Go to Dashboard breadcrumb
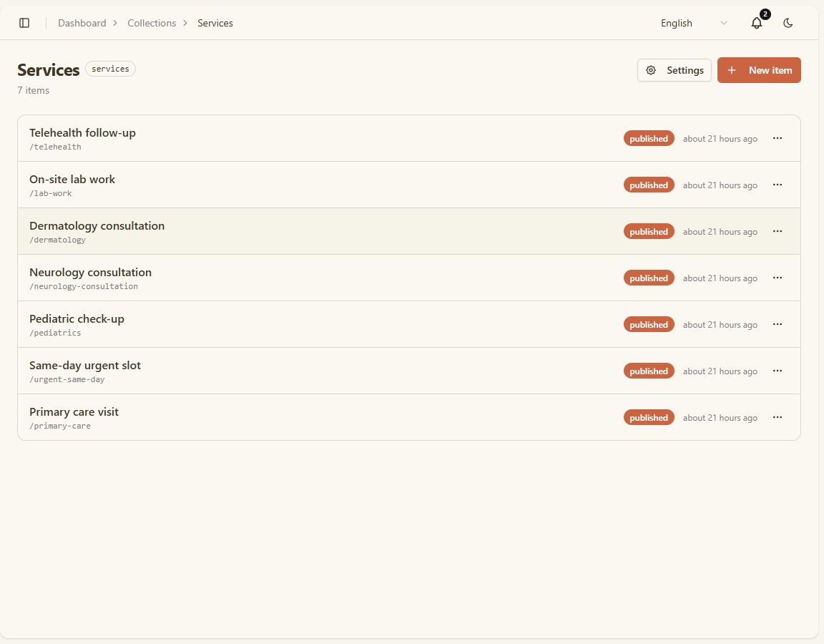Image resolution: width=824 pixels, height=644 pixels. point(82,23)
